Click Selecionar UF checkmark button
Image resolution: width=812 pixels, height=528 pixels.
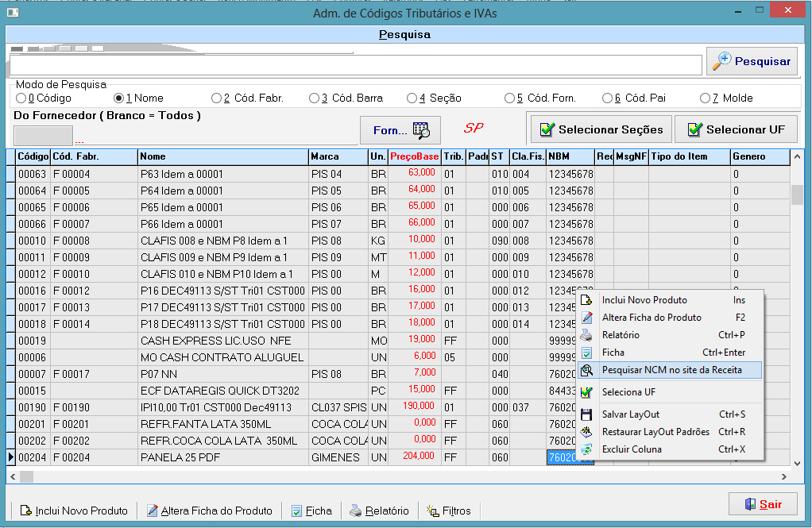pos(736,129)
